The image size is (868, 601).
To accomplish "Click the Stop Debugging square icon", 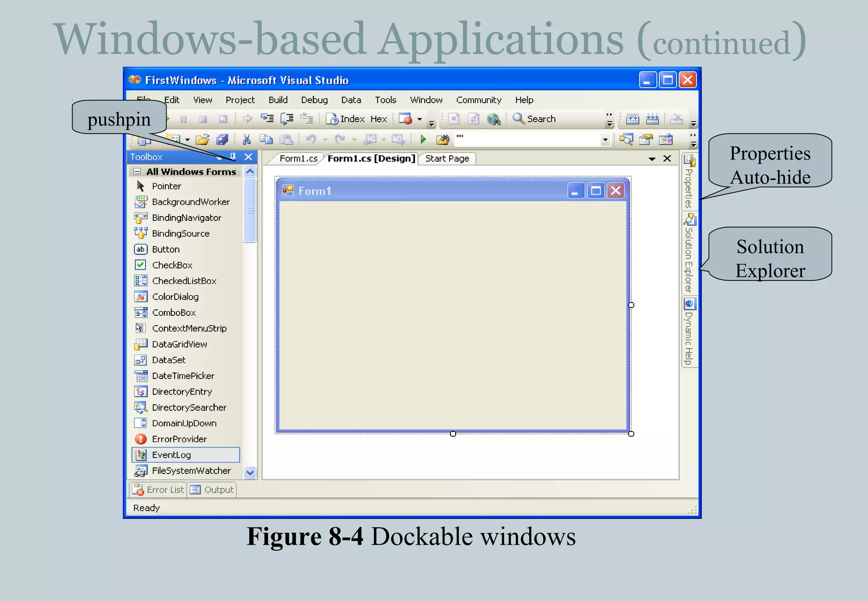I will point(203,119).
